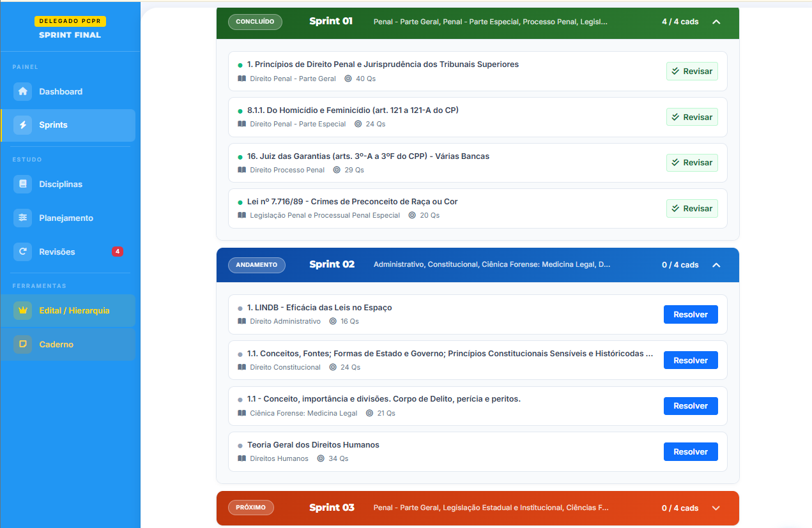Click Resolver for Teoria Geral dos Direitos Humanos
This screenshot has width=812, height=528.
[691, 451]
